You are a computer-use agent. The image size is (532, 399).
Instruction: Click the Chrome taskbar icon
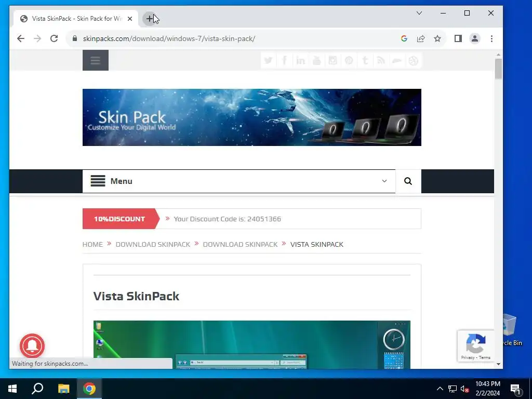89,389
